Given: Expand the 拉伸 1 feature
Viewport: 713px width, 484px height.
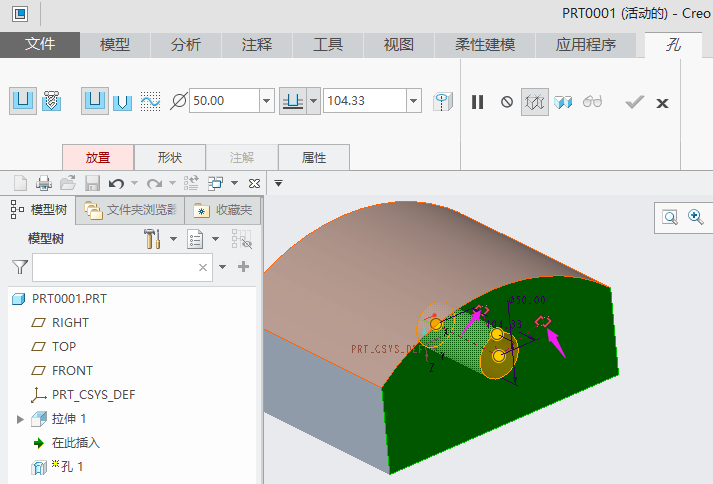Looking at the screenshot, I should (20, 419).
